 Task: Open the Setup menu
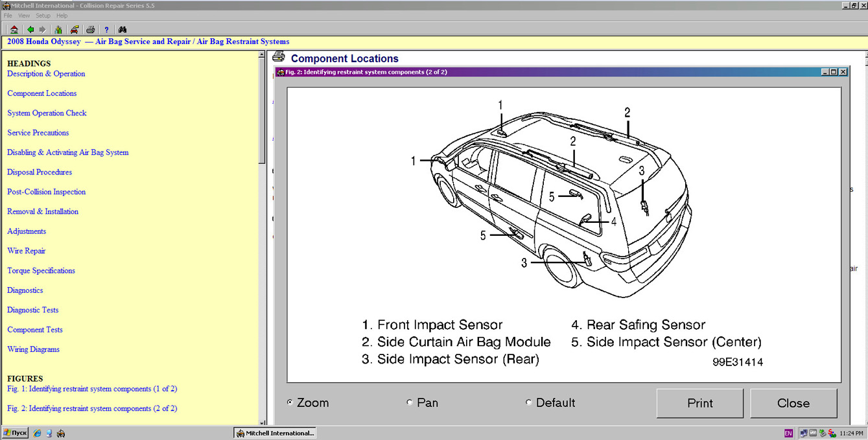coord(43,16)
